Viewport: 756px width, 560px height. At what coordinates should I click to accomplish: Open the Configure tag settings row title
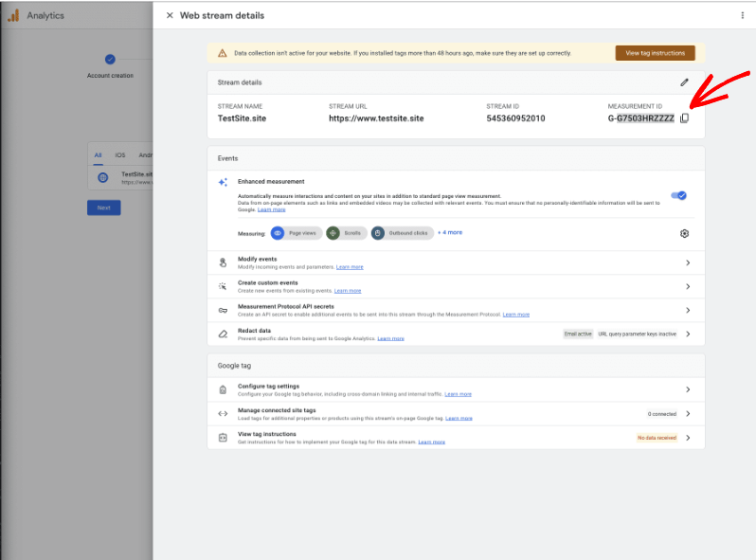click(268, 387)
